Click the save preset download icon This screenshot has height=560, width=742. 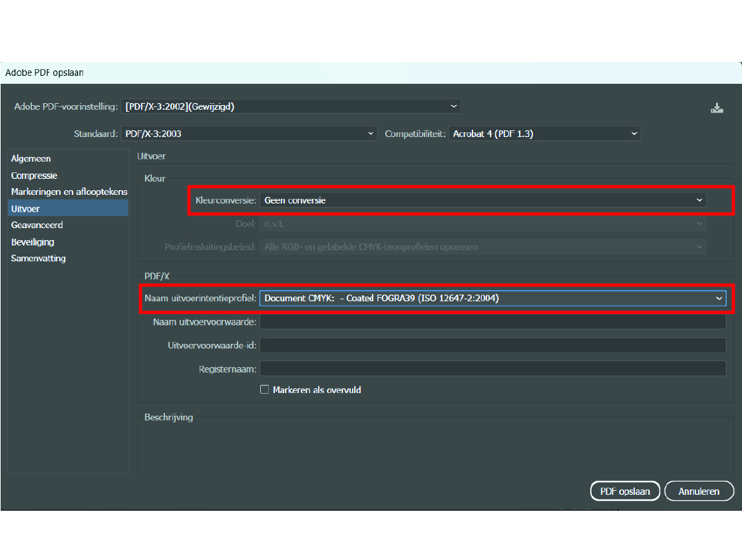(x=717, y=108)
